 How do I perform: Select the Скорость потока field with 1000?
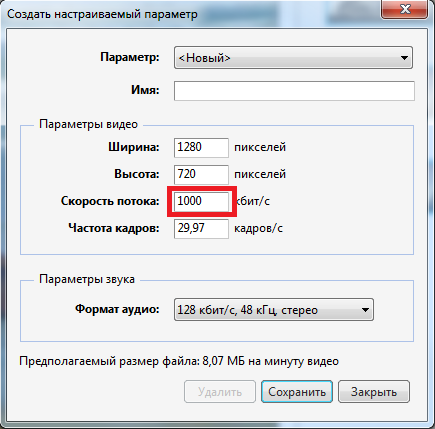(201, 202)
